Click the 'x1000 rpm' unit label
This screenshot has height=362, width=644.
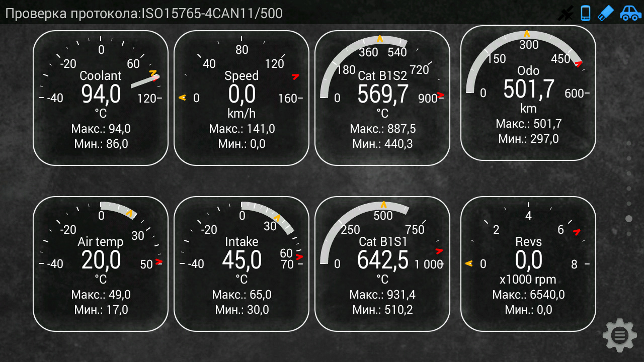[528, 280]
